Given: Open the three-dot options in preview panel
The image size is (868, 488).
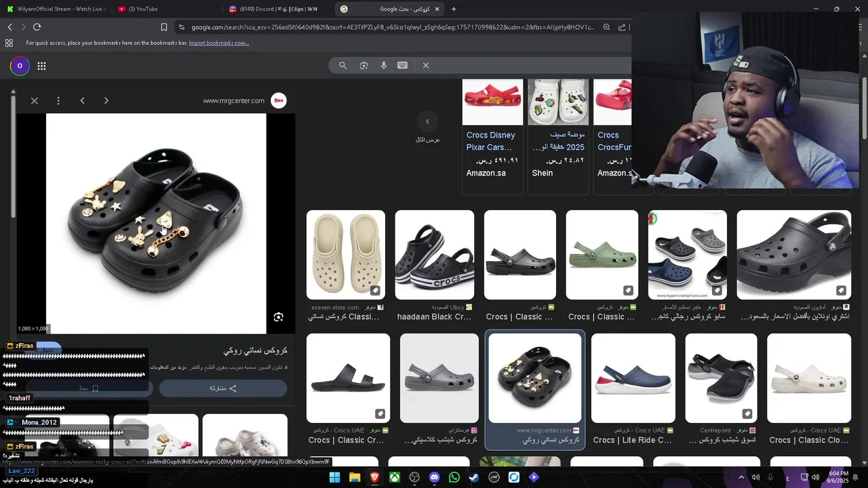Looking at the screenshot, I should [x=58, y=101].
